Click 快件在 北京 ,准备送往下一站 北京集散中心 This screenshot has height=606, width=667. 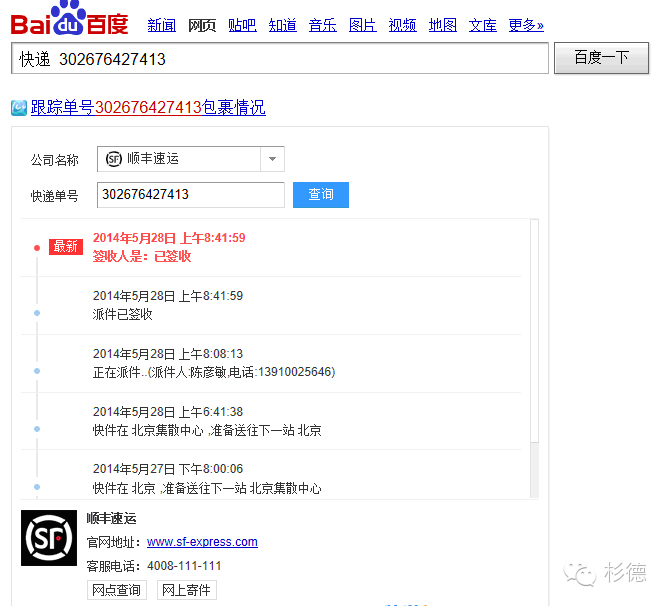(x=207, y=488)
